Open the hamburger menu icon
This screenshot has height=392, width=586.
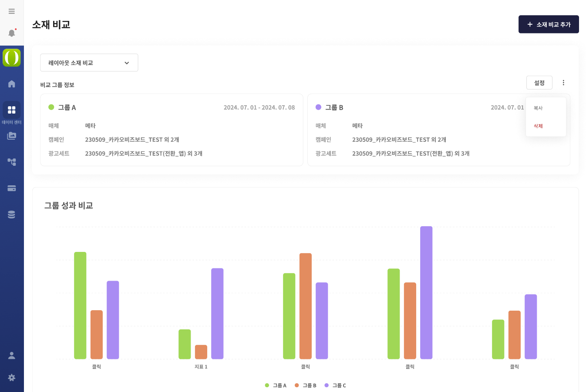[x=12, y=11]
